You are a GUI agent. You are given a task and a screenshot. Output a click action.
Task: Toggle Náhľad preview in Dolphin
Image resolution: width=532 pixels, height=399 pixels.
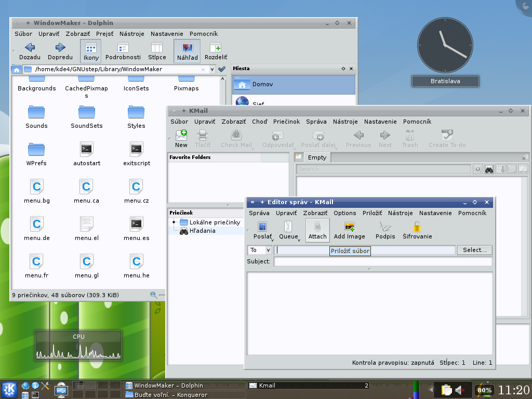point(187,51)
